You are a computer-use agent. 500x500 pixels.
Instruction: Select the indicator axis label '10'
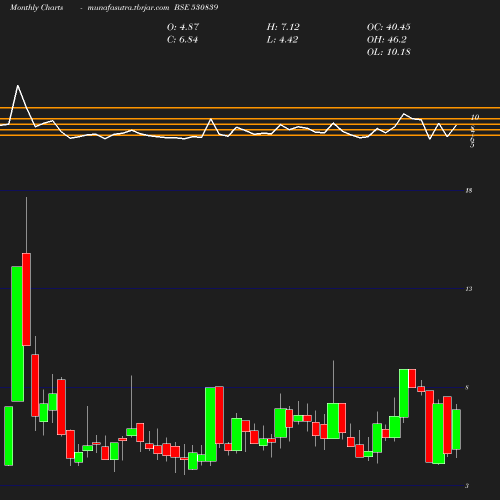click(475, 117)
